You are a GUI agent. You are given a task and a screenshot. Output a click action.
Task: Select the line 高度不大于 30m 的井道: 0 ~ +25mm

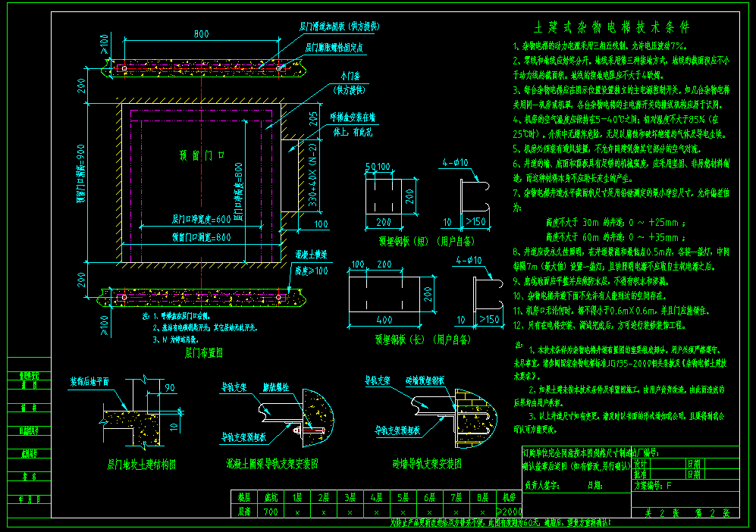coord(616,223)
